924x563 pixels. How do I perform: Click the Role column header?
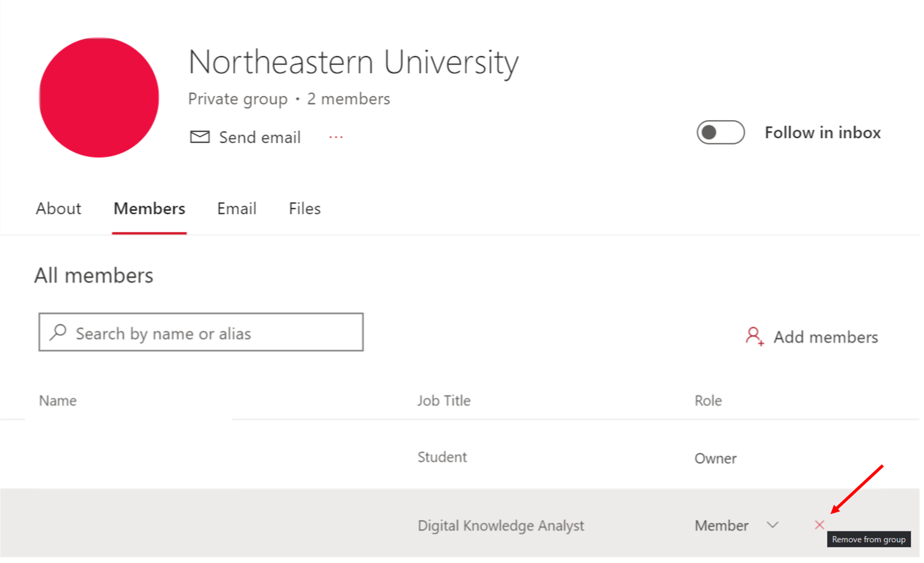tap(708, 401)
